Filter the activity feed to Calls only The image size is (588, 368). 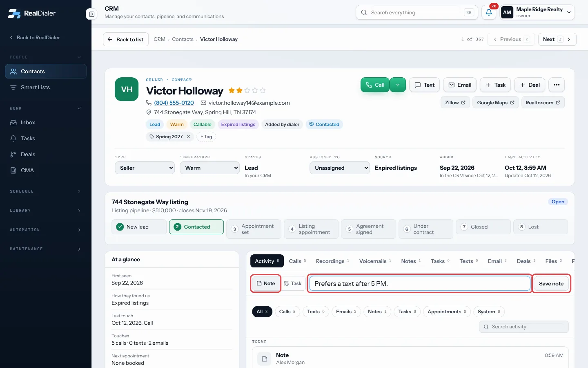(x=287, y=312)
